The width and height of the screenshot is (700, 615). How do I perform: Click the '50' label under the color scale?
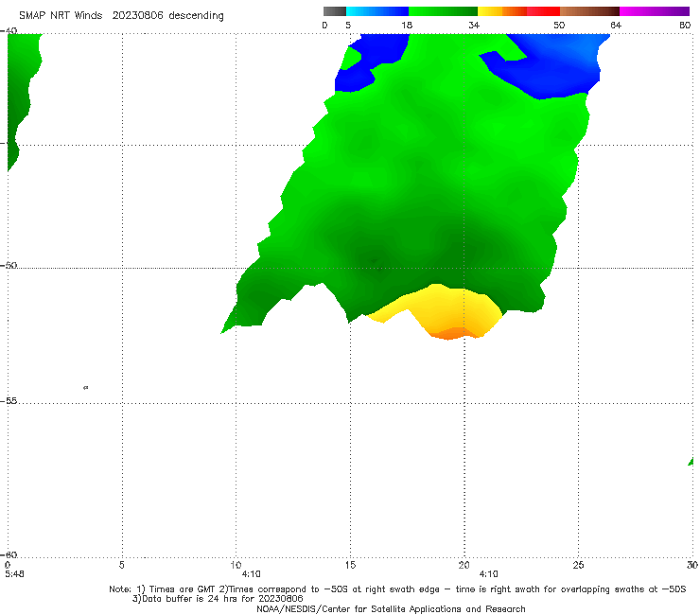click(559, 25)
